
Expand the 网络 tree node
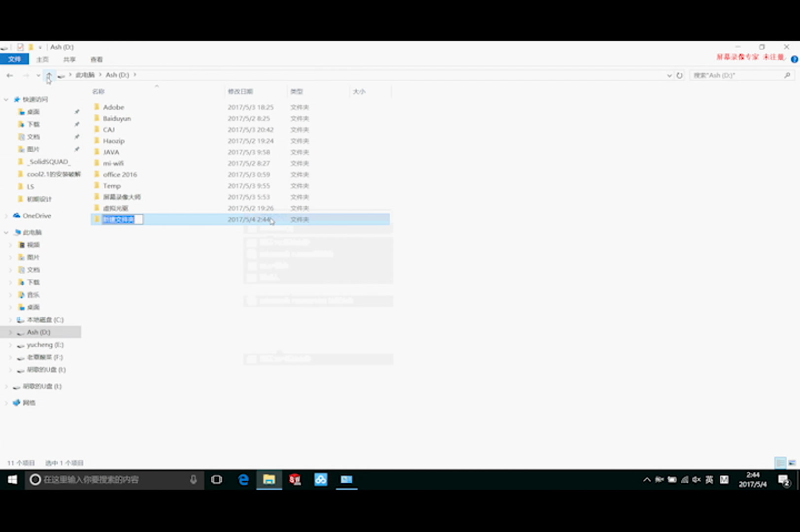tap(6, 403)
